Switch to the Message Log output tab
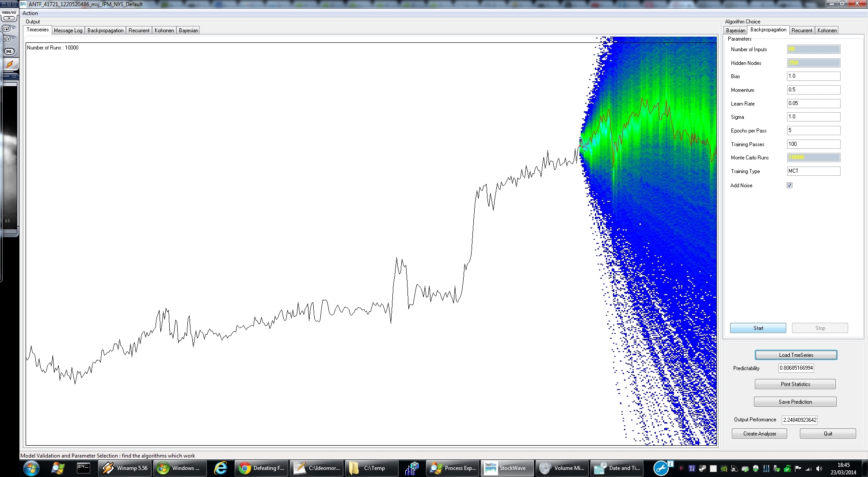The width and height of the screenshot is (868, 477). pyautogui.click(x=68, y=30)
